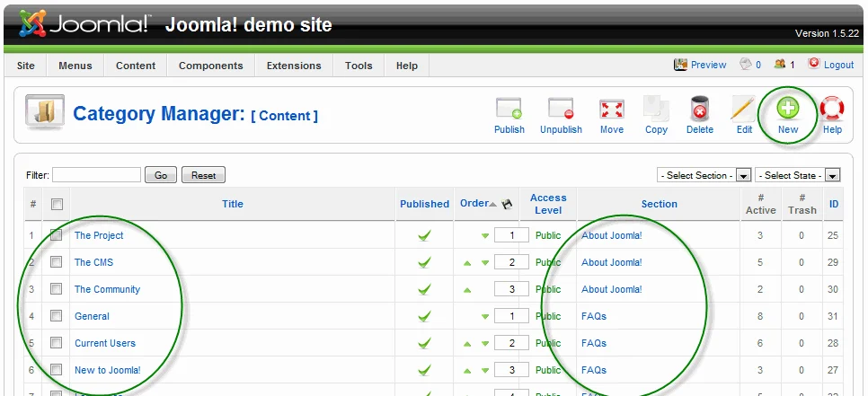Image resolution: width=868 pixels, height=396 pixels.
Task: Click the Delete trash icon
Action: click(x=700, y=109)
